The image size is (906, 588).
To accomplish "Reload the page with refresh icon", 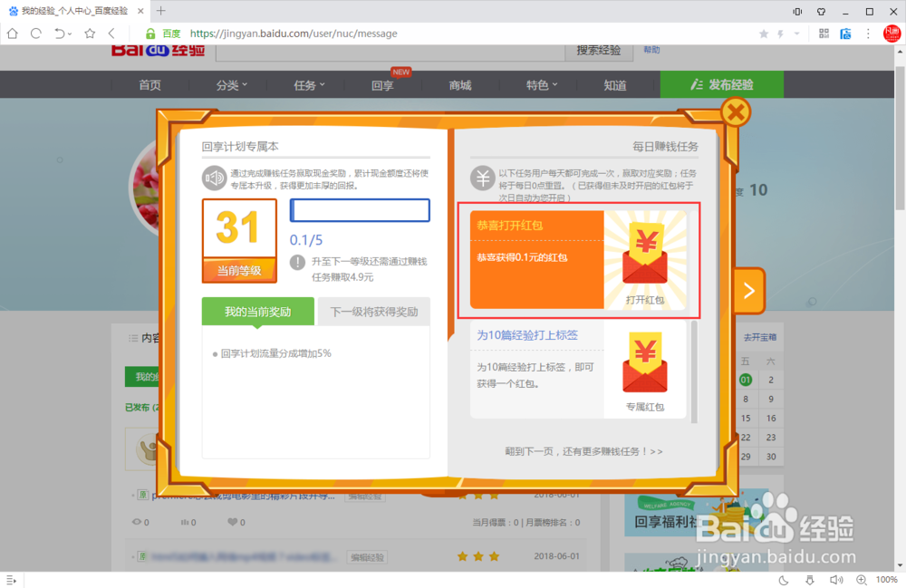I will point(36,34).
